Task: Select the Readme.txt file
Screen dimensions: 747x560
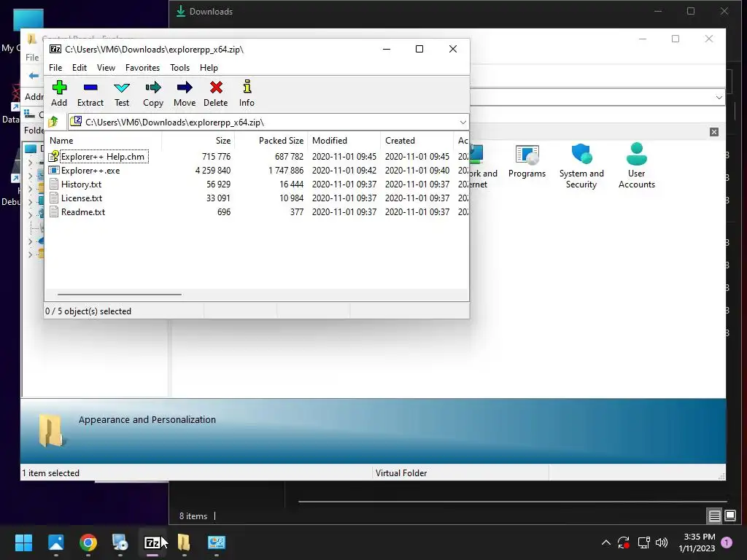Action: pos(83,212)
